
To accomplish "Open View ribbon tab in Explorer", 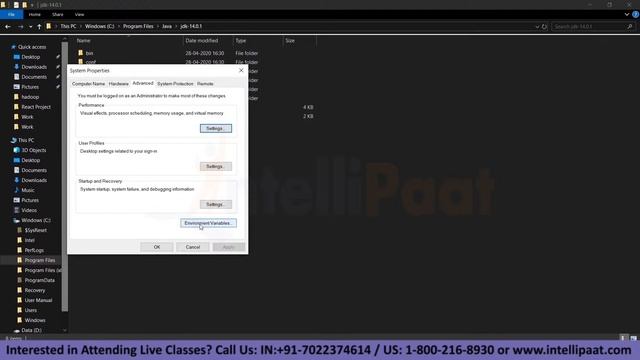I will tap(79, 14).
